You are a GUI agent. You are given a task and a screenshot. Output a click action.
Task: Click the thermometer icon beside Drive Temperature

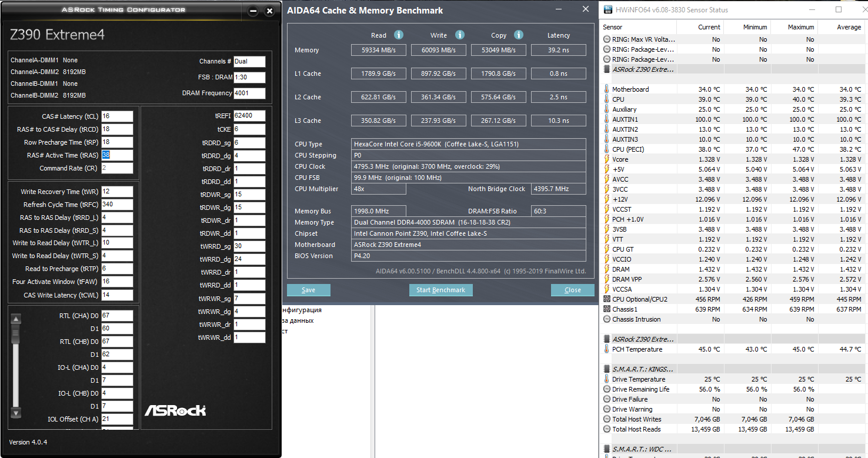[x=607, y=379]
